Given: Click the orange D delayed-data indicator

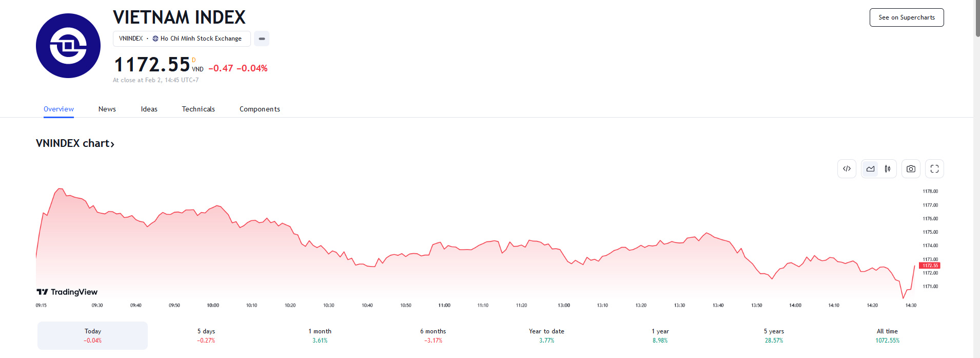Looking at the screenshot, I should [x=193, y=60].
